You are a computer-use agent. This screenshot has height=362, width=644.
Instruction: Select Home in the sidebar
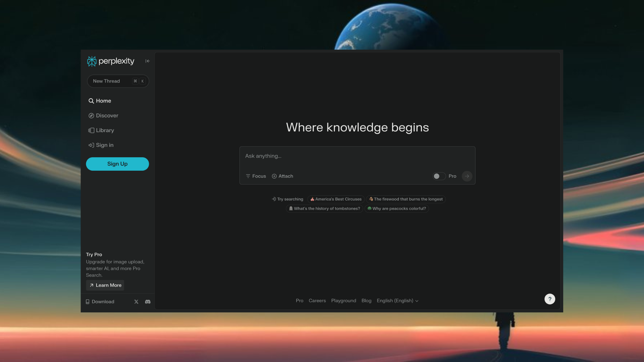pos(103,101)
